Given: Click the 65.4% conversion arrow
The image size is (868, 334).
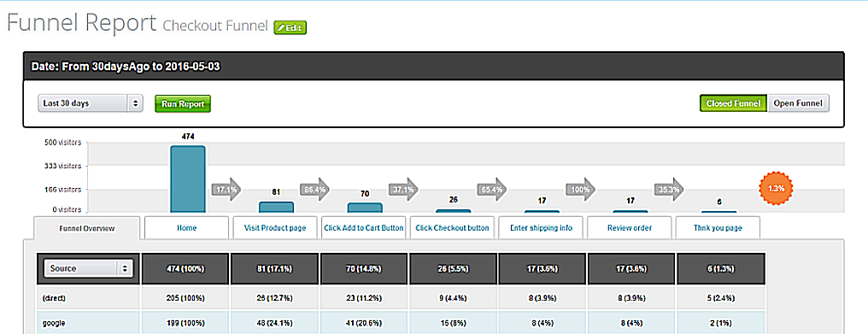Looking at the screenshot, I should pyautogui.click(x=491, y=190).
